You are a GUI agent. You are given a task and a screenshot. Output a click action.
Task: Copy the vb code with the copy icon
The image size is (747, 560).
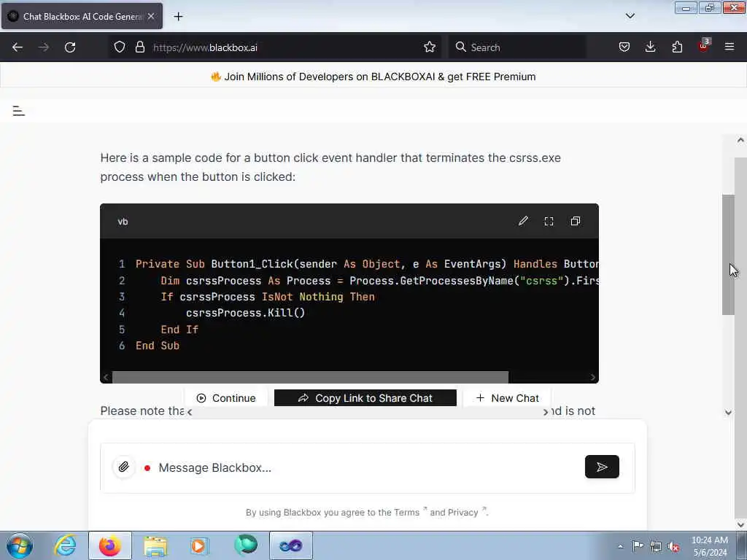pos(576,221)
